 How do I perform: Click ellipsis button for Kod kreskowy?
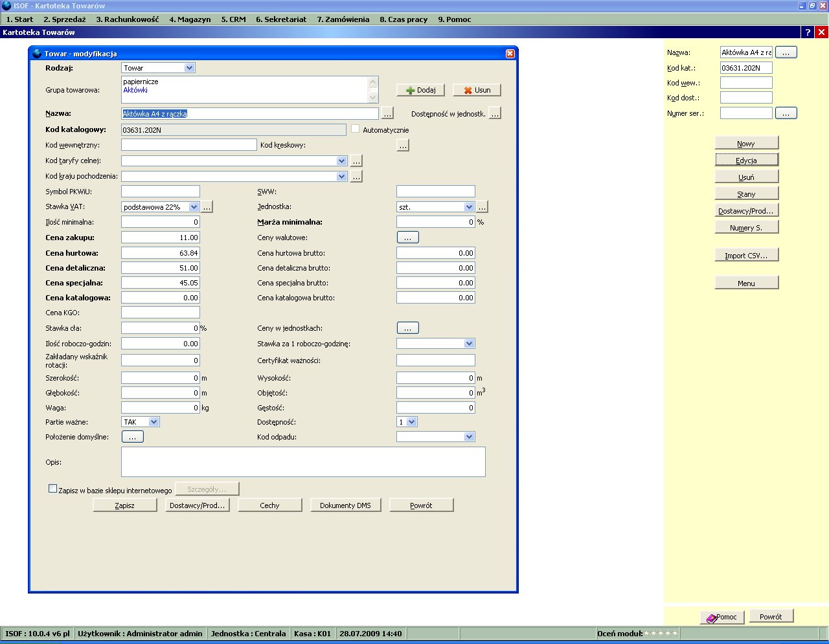[403, 146]
